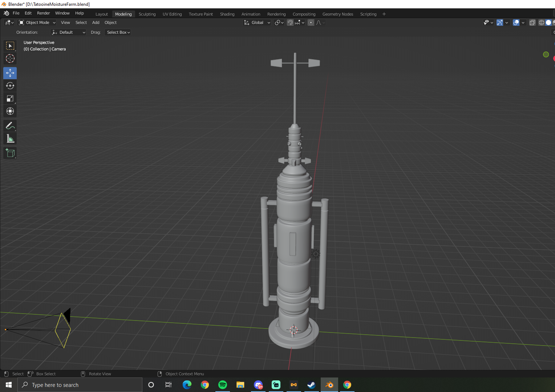Open object types visibility dropdown
The width and height of the screenshot is (555, 392).
[x=488, y=23]
